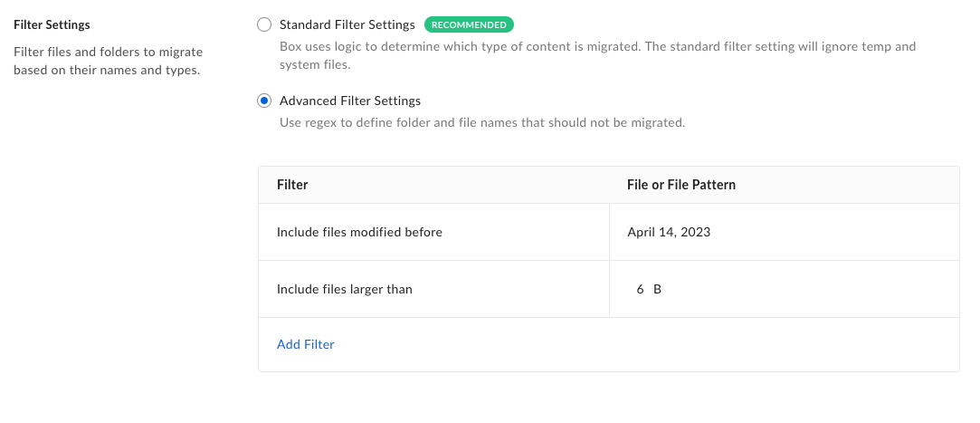Screen dimensions: 980x423
Task: Click the Filter column header
Action: tap(292, 185)
